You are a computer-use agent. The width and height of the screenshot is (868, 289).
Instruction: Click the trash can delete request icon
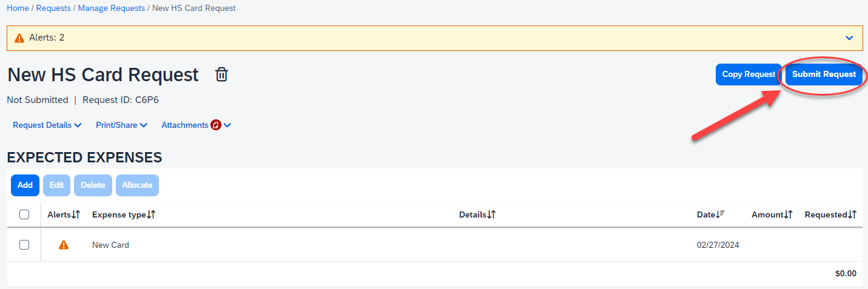pos(222,75)
